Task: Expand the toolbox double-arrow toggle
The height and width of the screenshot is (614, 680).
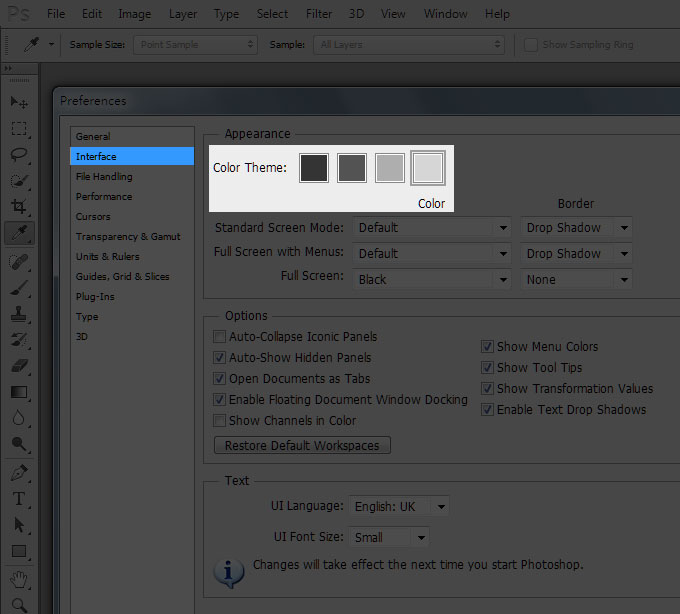Action: 8,68
